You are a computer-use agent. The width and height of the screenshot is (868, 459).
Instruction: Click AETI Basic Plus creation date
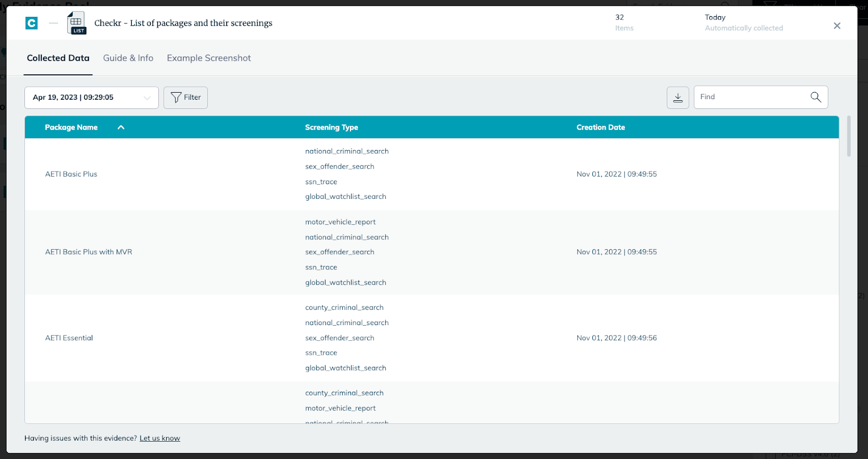click(616, 174)
